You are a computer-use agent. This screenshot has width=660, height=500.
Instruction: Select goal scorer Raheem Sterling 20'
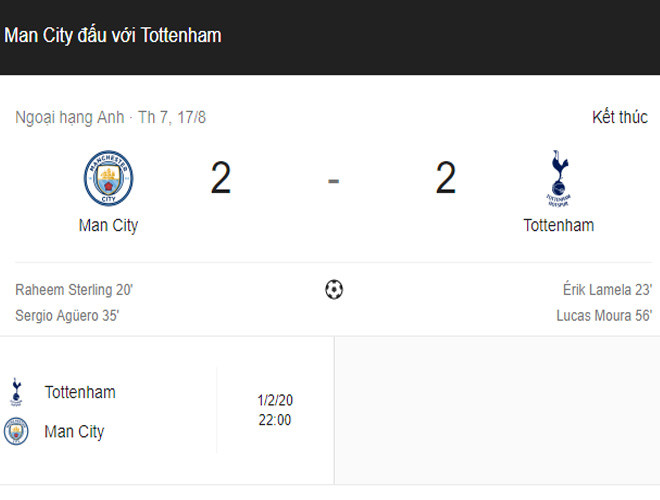(x=74, y=290)
